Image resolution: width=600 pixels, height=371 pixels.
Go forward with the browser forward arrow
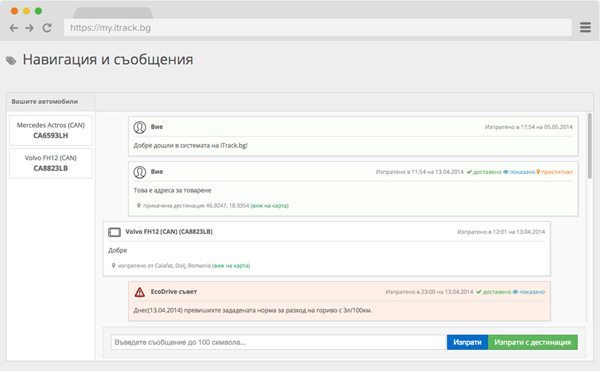tap(29, 28)
